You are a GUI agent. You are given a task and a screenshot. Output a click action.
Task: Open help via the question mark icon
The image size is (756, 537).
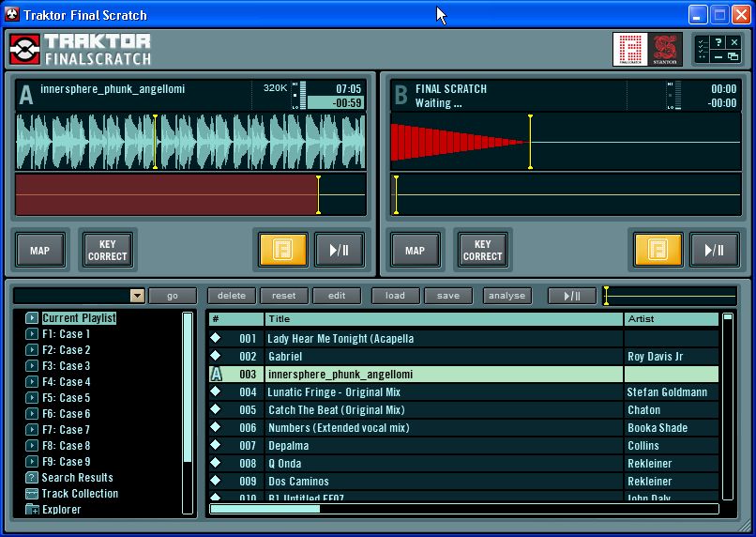coord(718,42)
